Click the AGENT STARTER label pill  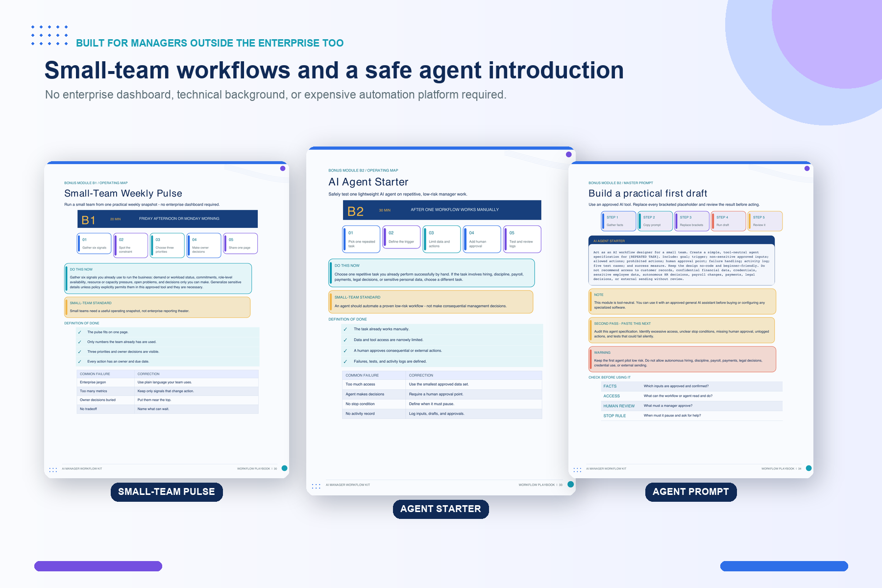point(441,509)
